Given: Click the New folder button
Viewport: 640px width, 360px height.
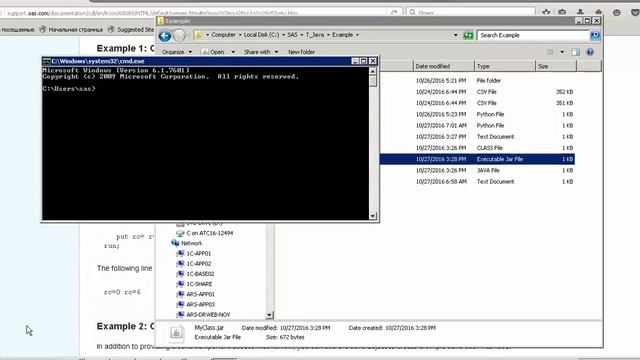Looking at the screenshot, I should [x=301, y=52].
